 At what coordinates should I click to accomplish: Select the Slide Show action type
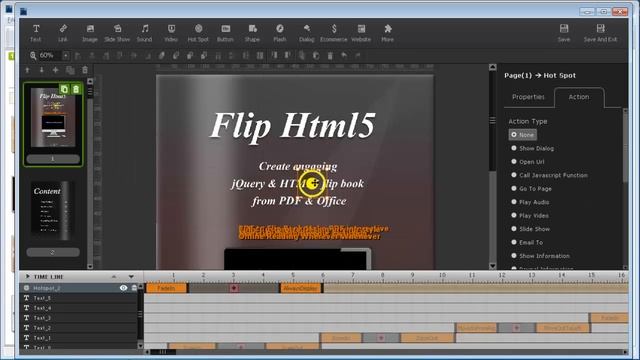click(531, 229)
